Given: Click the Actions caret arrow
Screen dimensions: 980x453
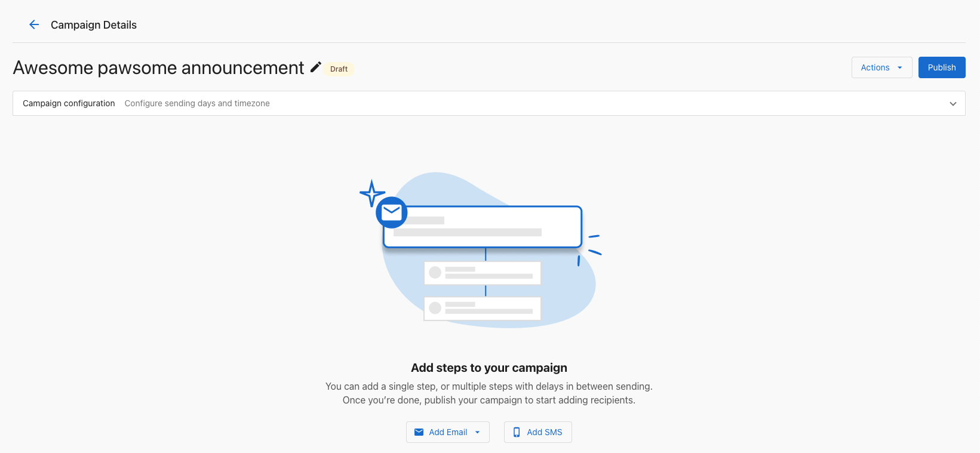Looking at the screenshot, I should (x=899, y=67).
